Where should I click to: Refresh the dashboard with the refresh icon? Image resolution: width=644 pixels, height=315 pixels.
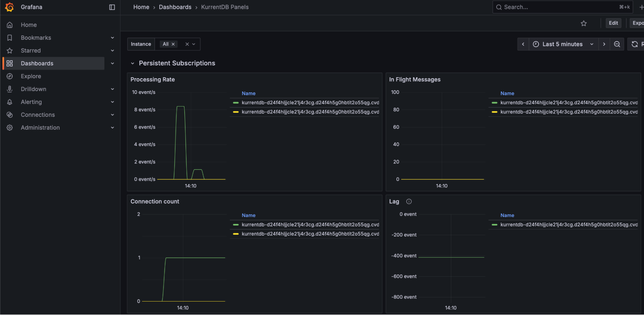point(634,44)
